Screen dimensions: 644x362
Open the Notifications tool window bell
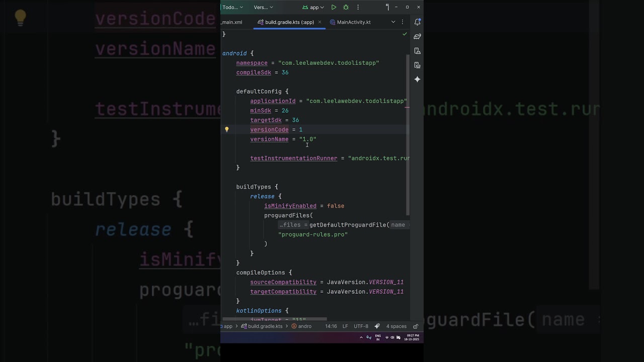pyautogui.click(x=417, y=22)
